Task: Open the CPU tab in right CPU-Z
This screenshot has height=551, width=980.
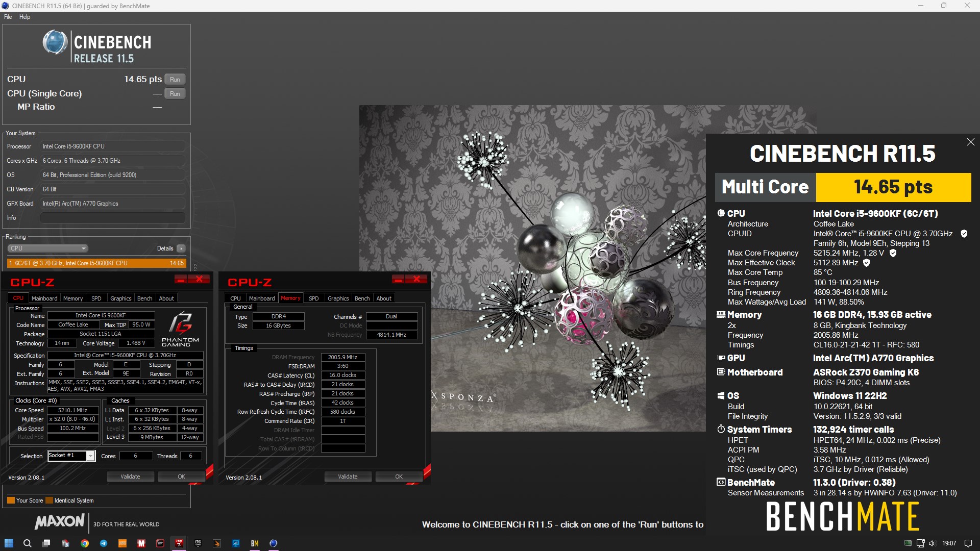Action: click(x=235, y=298)
